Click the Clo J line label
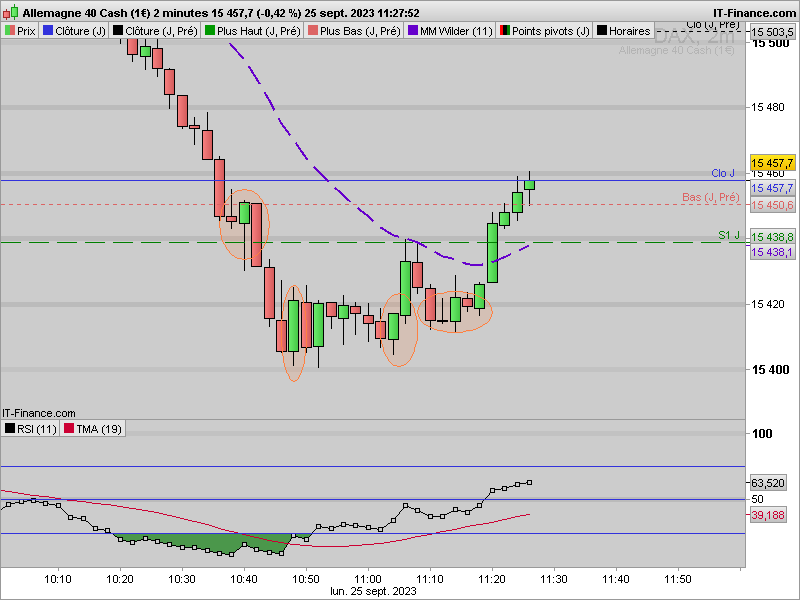800x600 pixels. pyautogui.click(x=723, y=173)
